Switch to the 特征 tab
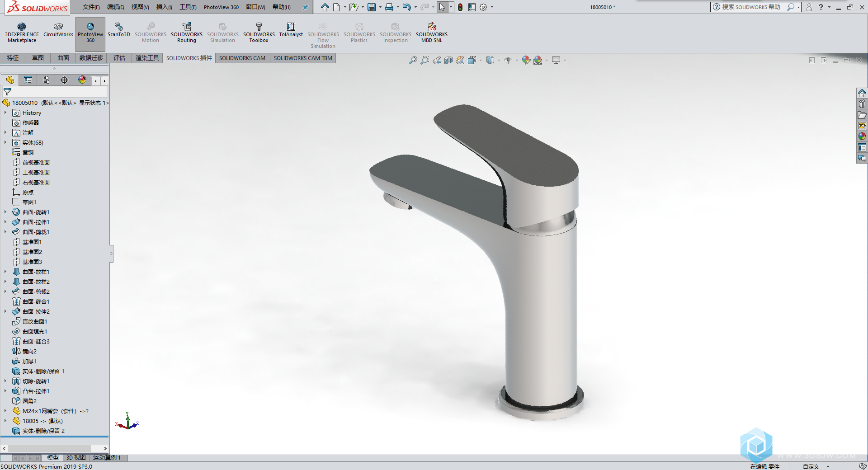The width and height of the screenshot is (868, 470). point(13,58)
